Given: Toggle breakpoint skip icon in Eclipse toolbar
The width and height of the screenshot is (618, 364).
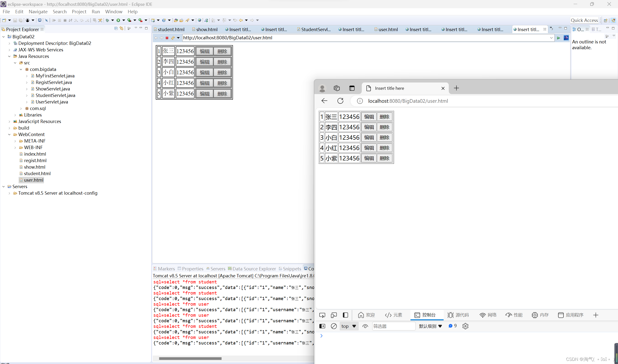Looking at the screenshot, I should [46, 20].
